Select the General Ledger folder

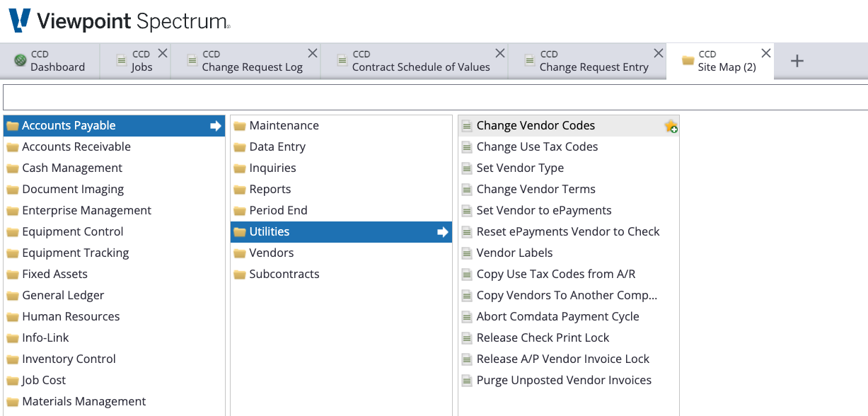point(115,296)
